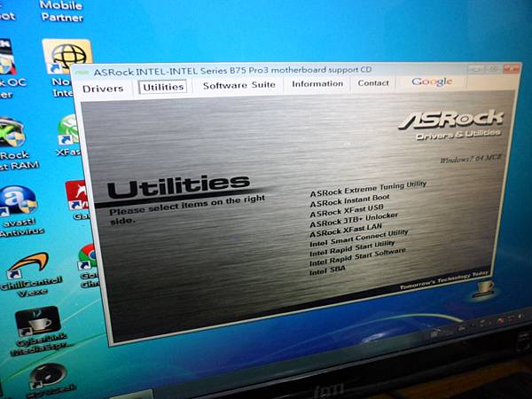Select ASRock XFast USB
This screenshot has height=399, width=532.
[x=347, y=210]
